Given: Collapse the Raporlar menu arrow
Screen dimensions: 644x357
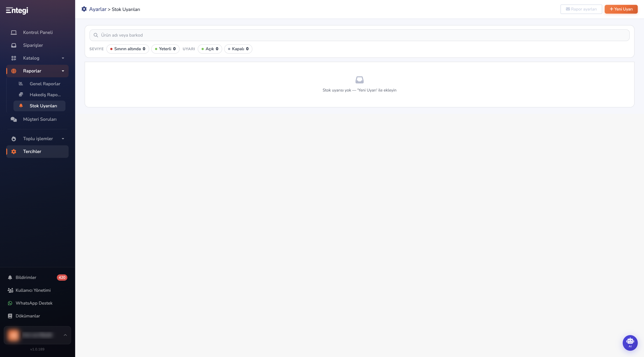Looking at the screenshot, I should point(63,71).
